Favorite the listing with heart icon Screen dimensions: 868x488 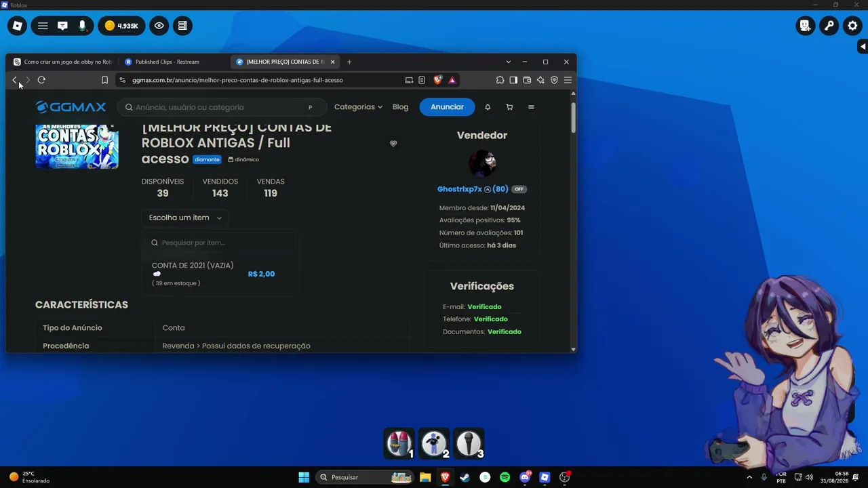(393, 144)
